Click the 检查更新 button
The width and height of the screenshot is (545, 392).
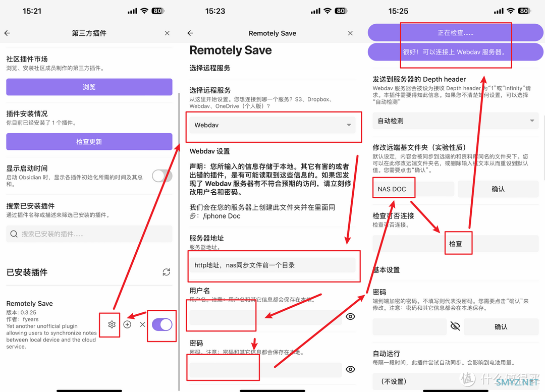pos(89,141)
